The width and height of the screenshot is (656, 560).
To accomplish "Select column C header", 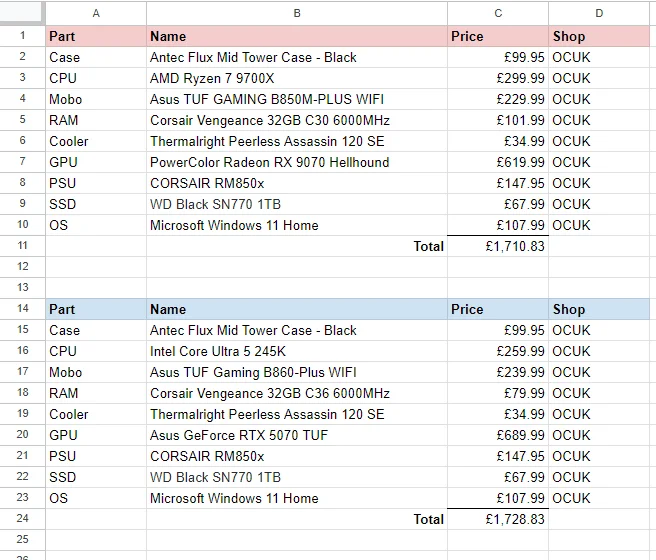I will pyautogui.click(x=498, y=13).
